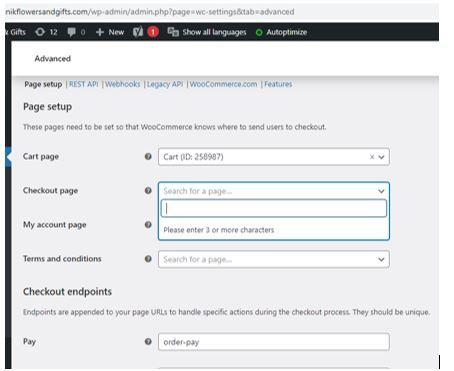Open the Webhooks section link
The image size is (454, 371).
(123, 84)
